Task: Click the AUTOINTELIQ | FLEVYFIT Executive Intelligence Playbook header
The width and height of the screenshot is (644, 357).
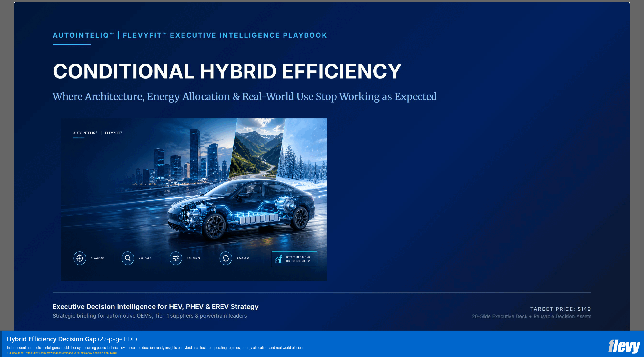Action: point(190,35)
